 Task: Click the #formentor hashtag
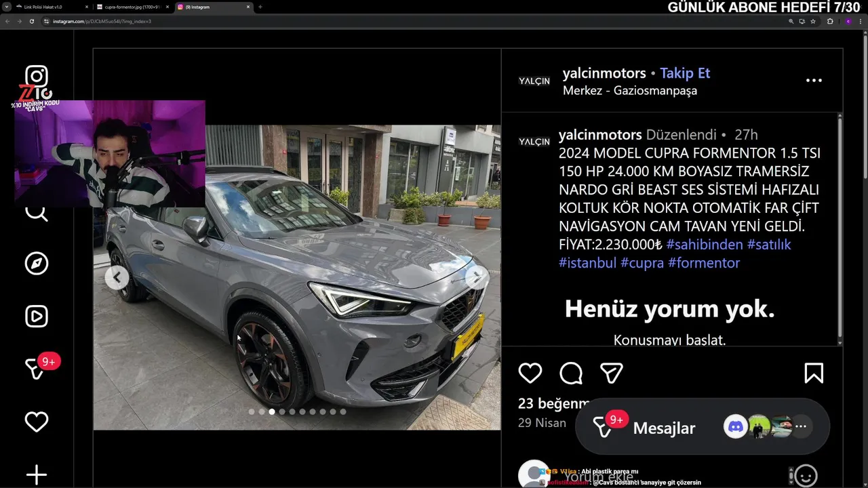704,263
